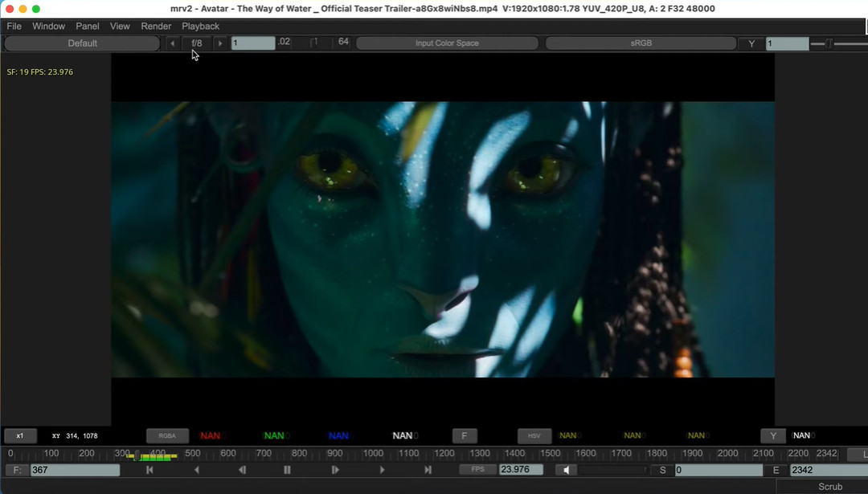
Task: Click the F: frame units button
Action: [x=17, y=470]
